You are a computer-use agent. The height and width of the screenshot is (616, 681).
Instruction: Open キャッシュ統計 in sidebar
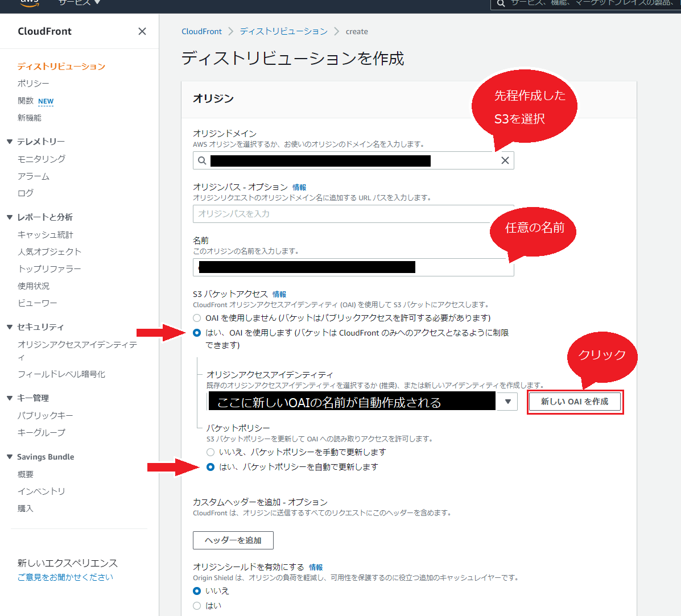click(45, 234)
